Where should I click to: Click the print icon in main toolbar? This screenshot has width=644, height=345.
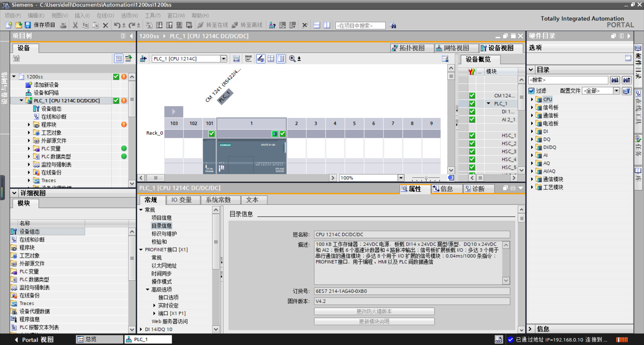click(x=63, y=25)
